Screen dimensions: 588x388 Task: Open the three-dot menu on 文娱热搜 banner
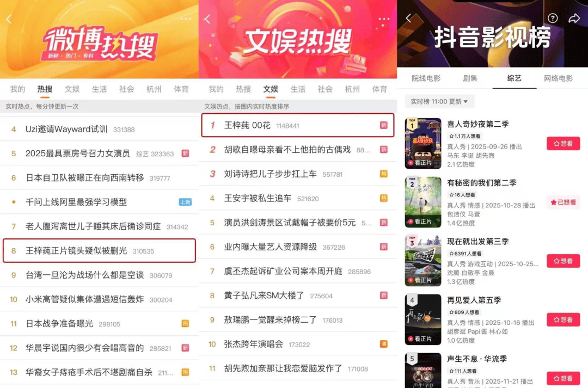pyautogui.click(x=384, y=19)
